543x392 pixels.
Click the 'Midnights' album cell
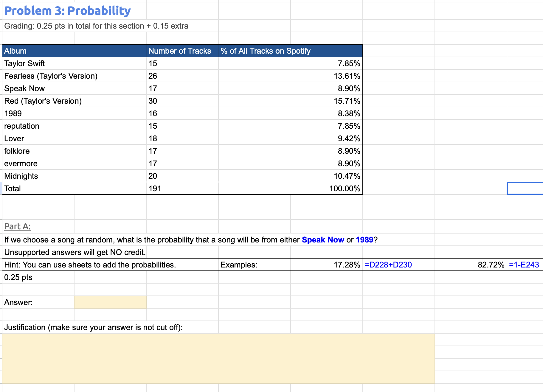pyautogui.click(x=74, y=176)
